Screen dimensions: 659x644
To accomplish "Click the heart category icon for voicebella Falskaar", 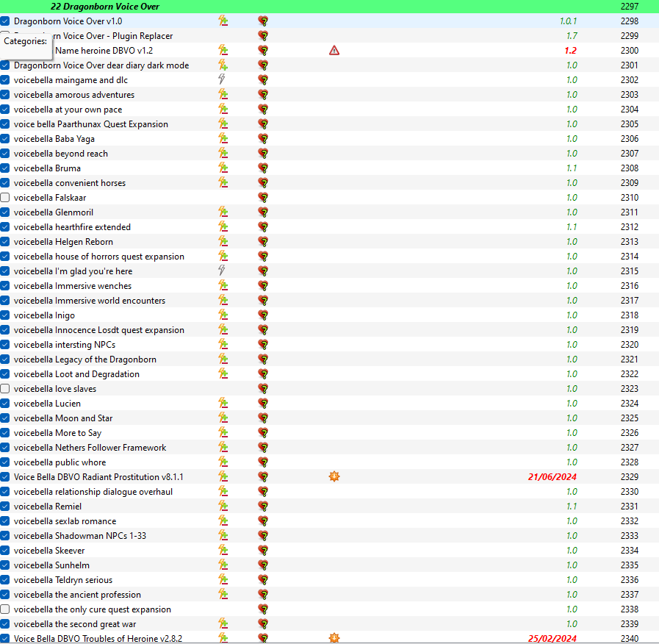I will pyautogui.click(x=263, y=198).
